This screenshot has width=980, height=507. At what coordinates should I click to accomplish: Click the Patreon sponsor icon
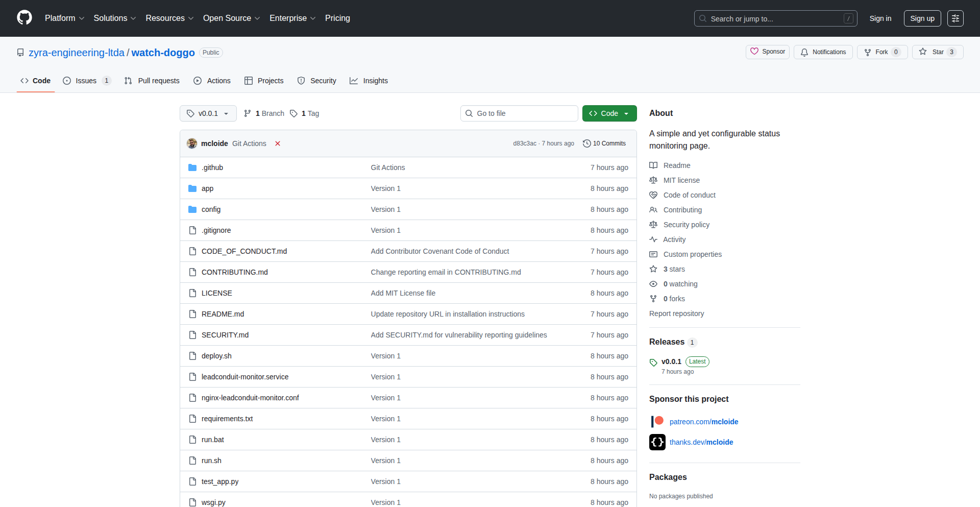point(657,421)
